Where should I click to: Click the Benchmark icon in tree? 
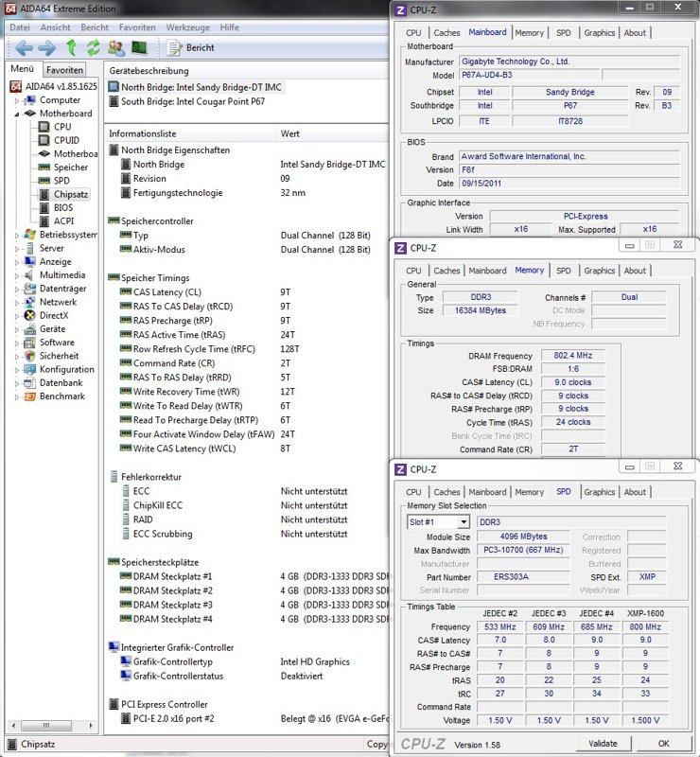pyautogui.click(x=30, y=396)
